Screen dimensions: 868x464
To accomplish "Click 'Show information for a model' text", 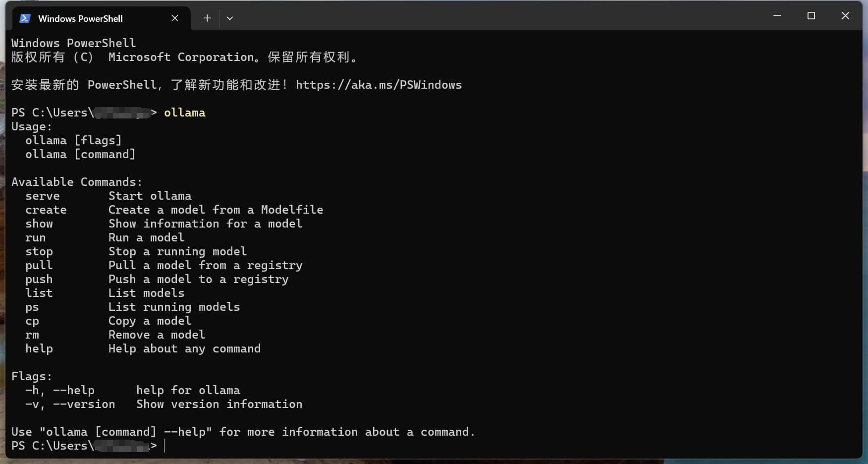I will pos(206,224).
